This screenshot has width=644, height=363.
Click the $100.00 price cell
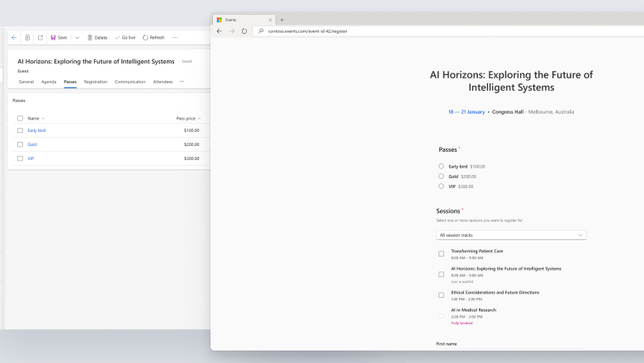[192, 130]
